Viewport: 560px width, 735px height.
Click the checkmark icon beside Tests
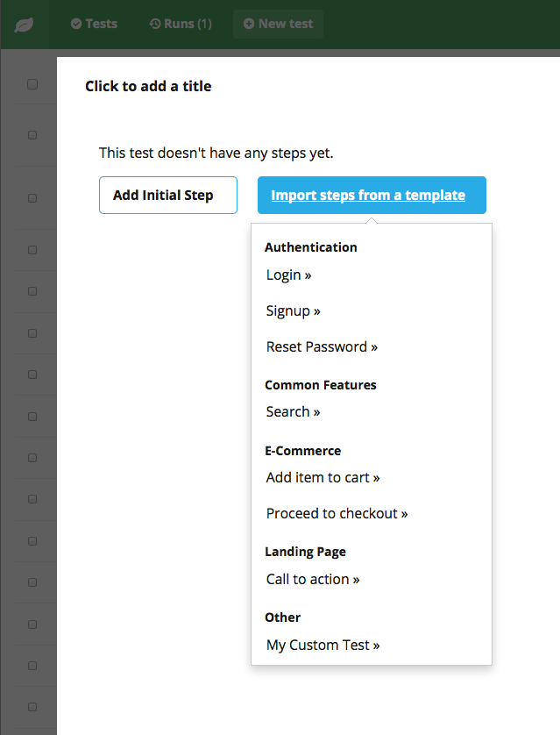pos(76,24)
